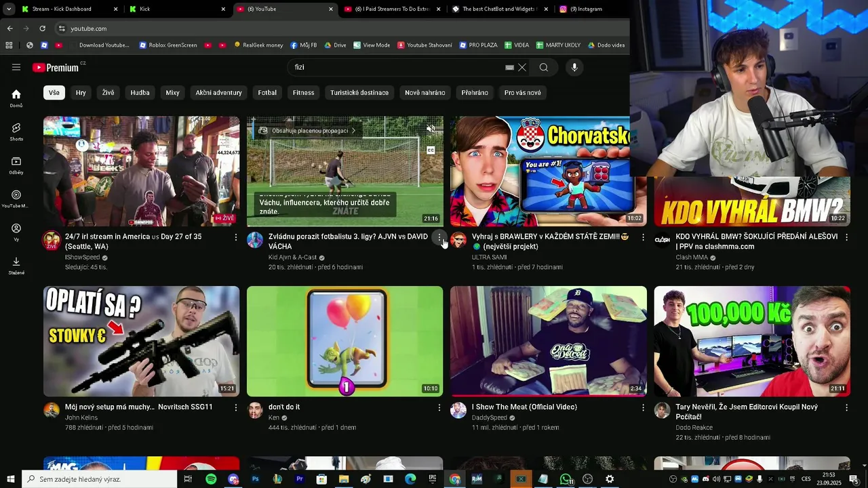Open Shorts from the sidebar

tap(16, 131)
